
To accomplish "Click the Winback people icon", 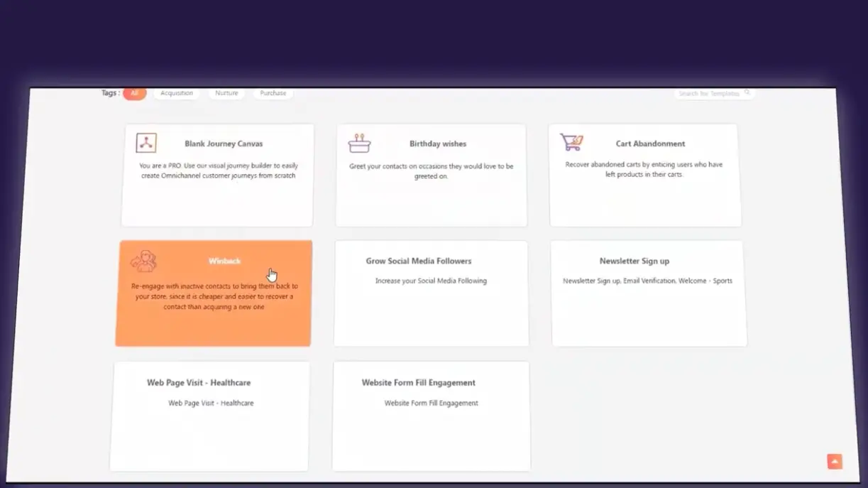I will [x=144, y=261].
